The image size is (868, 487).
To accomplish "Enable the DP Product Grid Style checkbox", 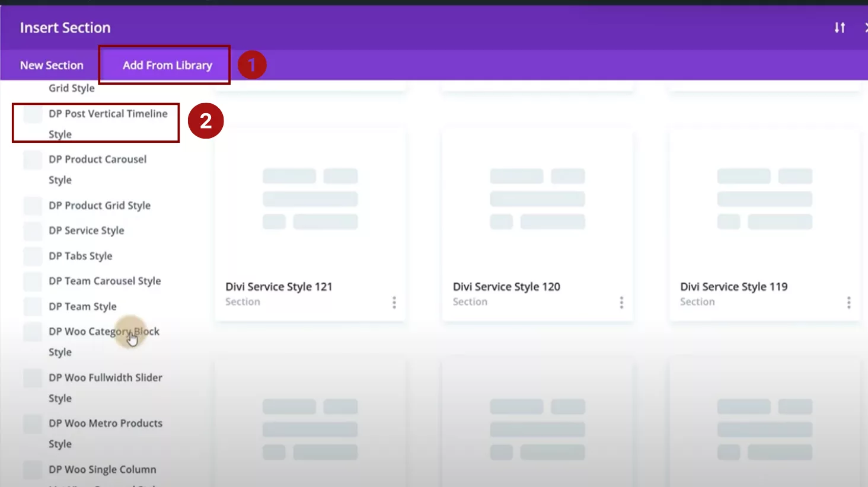I will coord(33,206).
